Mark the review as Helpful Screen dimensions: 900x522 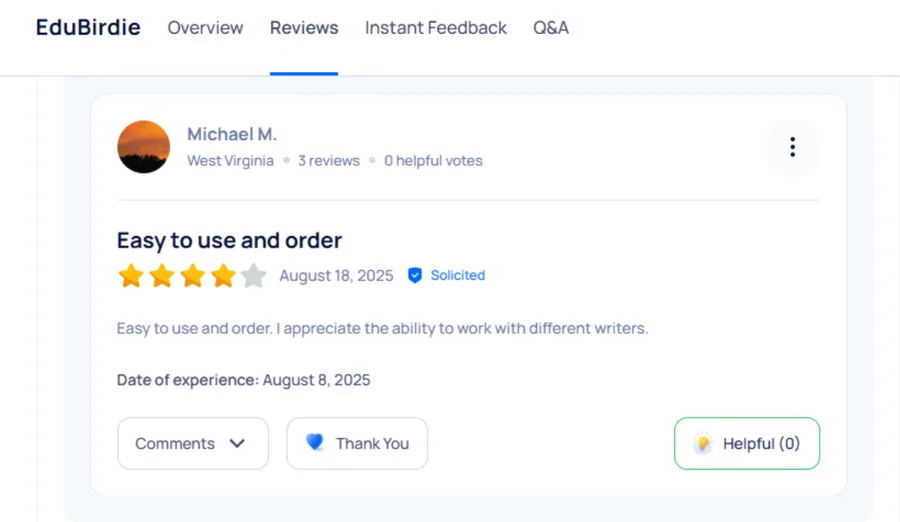[747, 443]
